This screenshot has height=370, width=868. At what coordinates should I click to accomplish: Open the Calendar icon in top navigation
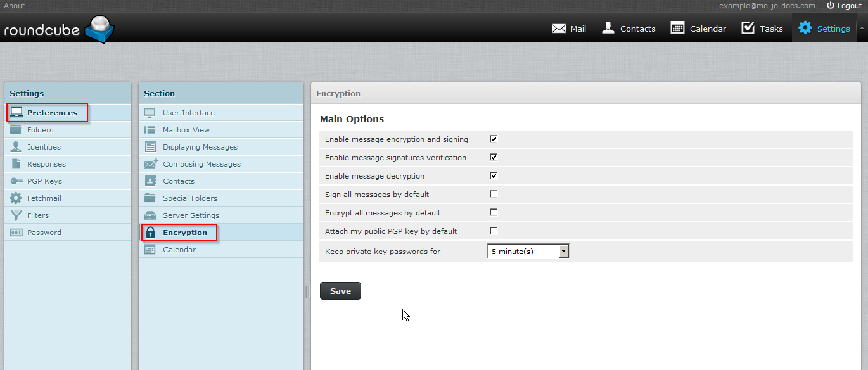pyautogui.click(x=677, y=28)
